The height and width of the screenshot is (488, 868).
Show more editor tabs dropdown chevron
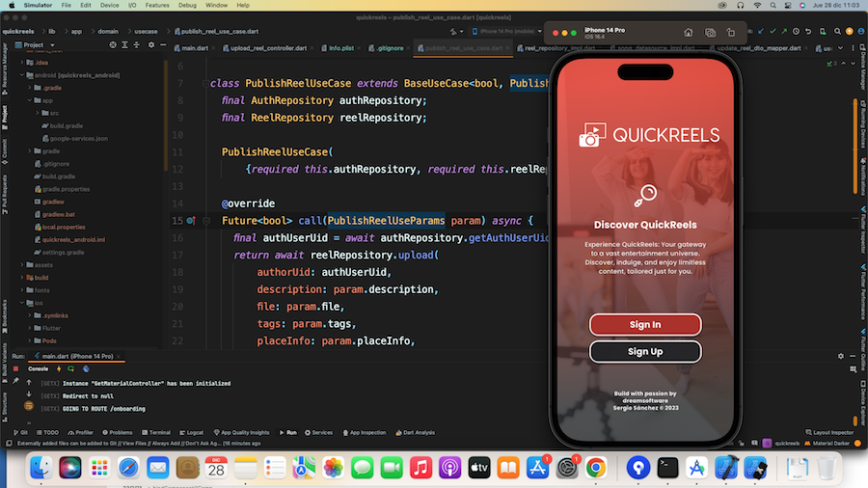coord(840,48)
